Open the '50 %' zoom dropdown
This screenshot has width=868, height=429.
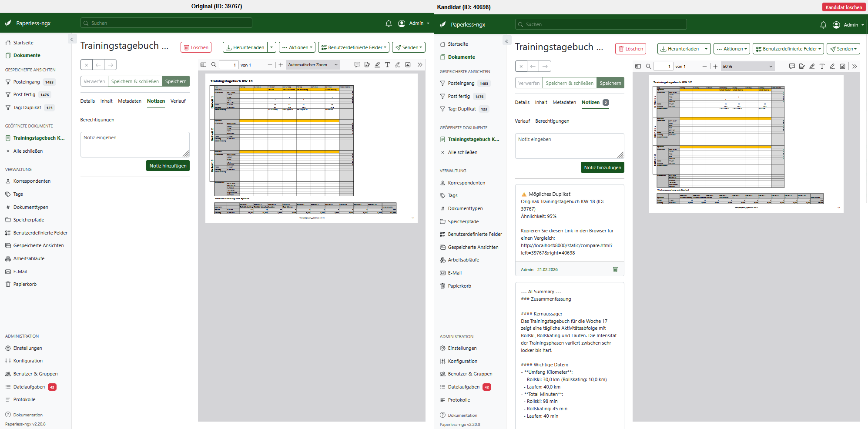[x=747, y=67]
